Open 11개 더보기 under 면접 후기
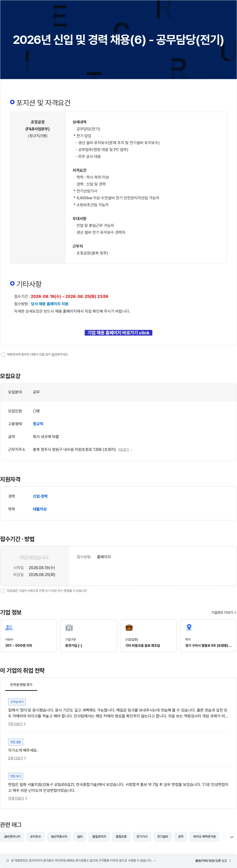Screen dimensions: 237x868 tap(18, 798)
